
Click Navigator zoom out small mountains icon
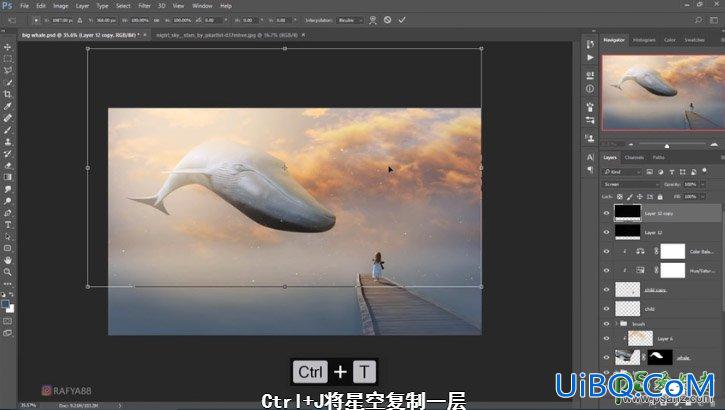click(x=631, y=145)
